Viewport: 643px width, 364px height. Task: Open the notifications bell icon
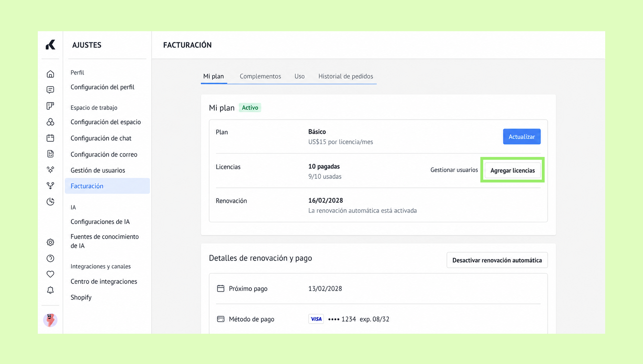click(50, 290)
